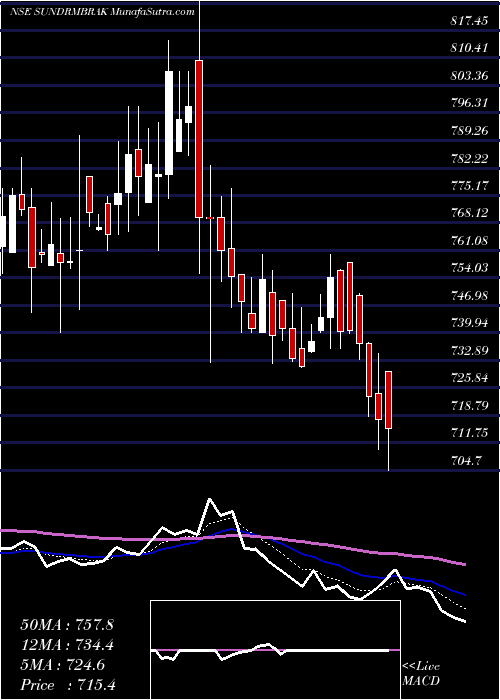
Task: Click the tallest red candle near 810
Action: point(199,139)
